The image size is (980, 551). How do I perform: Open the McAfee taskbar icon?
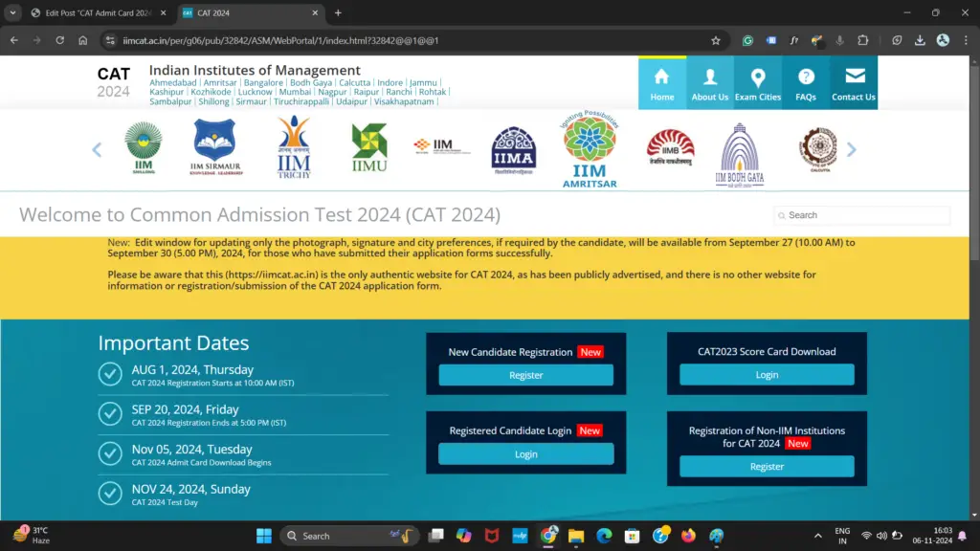coord(492,536)
